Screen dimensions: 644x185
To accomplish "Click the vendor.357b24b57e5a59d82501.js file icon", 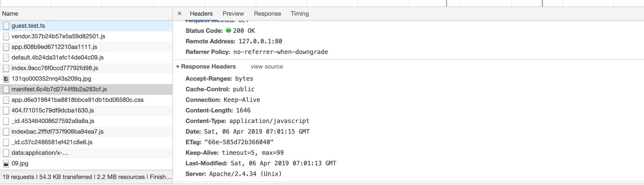I will (x=6, y=37).
